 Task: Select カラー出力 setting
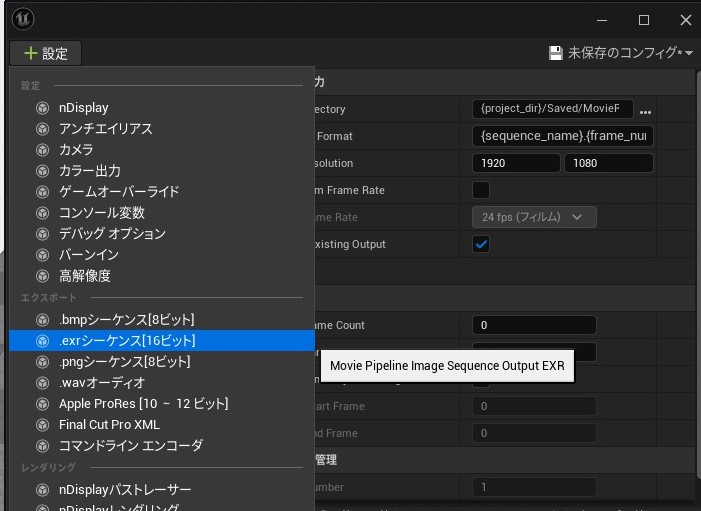162,171
